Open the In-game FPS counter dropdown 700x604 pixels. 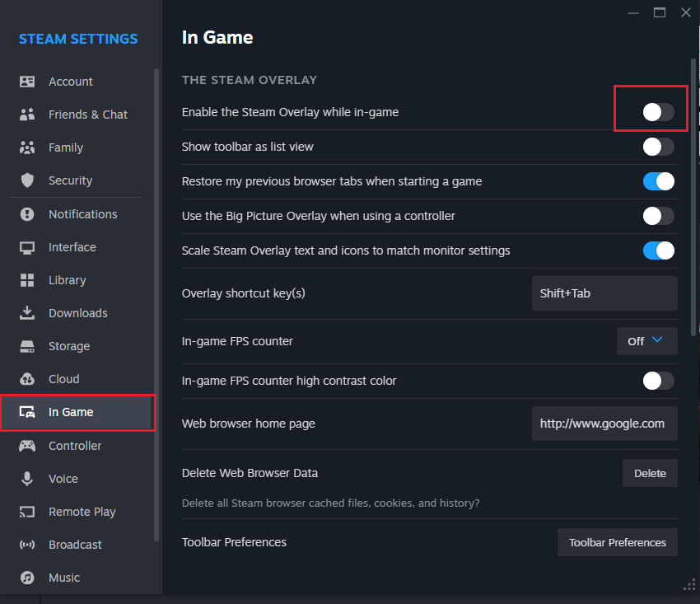click(x=646, y=341)
